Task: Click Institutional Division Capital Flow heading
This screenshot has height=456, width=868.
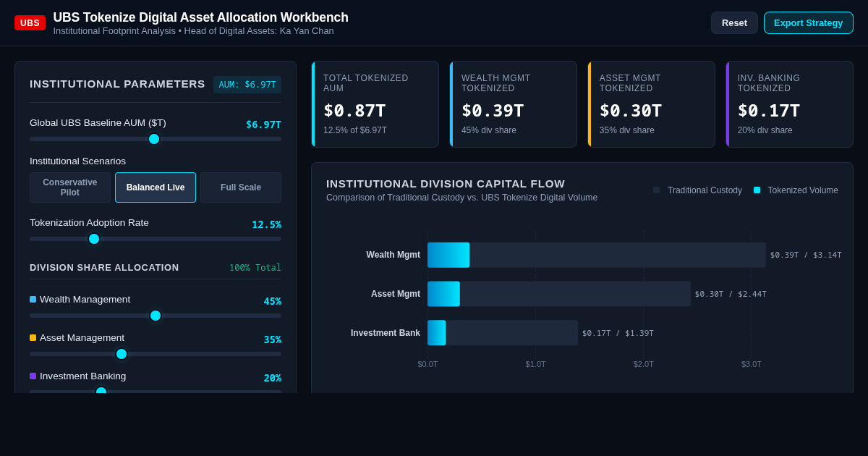Action: [446, 184]
